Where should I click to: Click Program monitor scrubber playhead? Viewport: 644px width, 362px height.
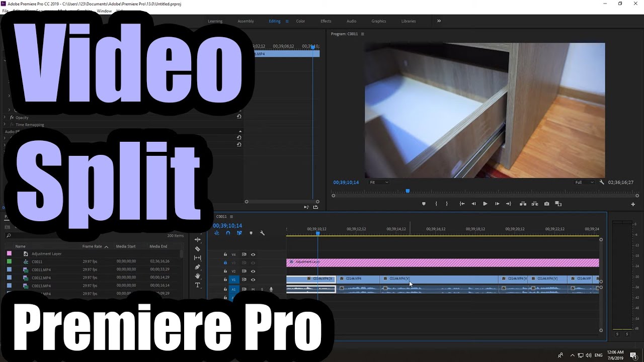click(x=408, y=191)
